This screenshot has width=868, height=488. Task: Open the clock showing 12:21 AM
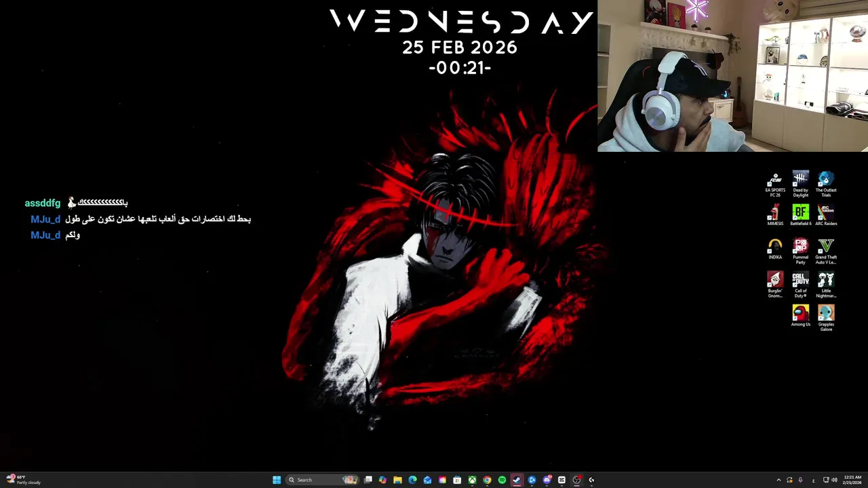[852, 480]
